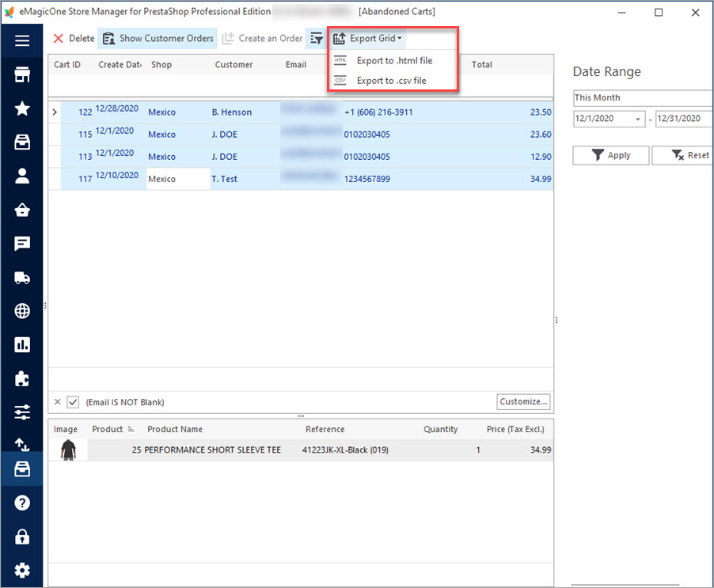This screenshot has height=588, width=714.
Task: Sort by the Total column header
Action: (482, 65)
